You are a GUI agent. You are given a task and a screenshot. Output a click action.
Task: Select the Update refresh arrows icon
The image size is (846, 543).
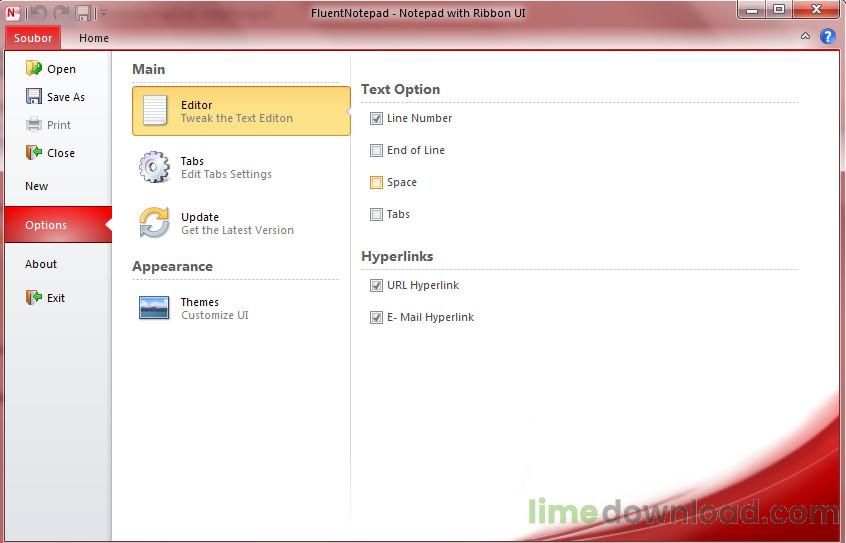(154, 222)
